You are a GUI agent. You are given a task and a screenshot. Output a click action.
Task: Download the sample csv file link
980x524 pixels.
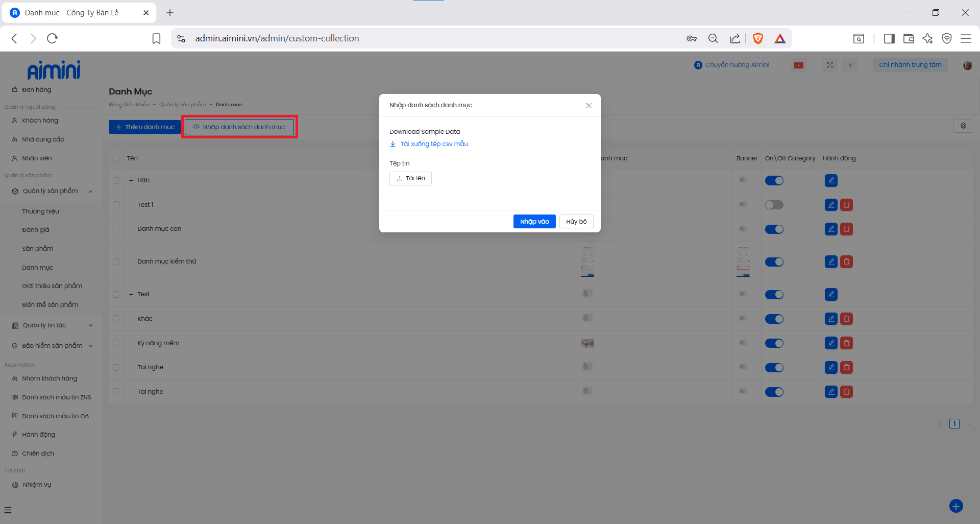click(x=433, y=144)
